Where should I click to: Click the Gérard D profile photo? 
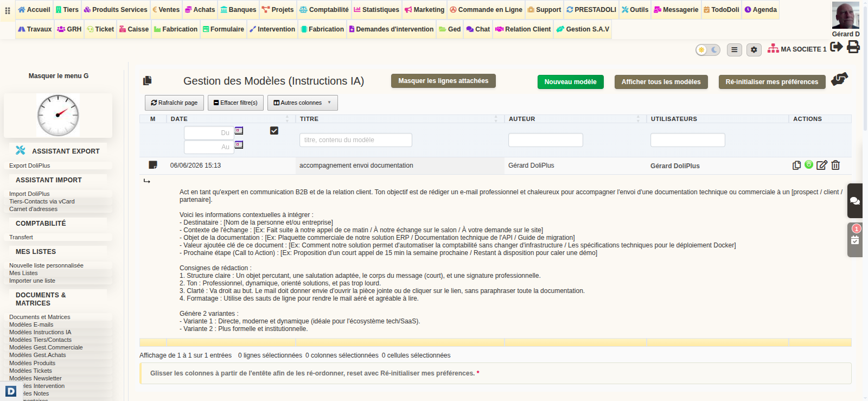846,15
